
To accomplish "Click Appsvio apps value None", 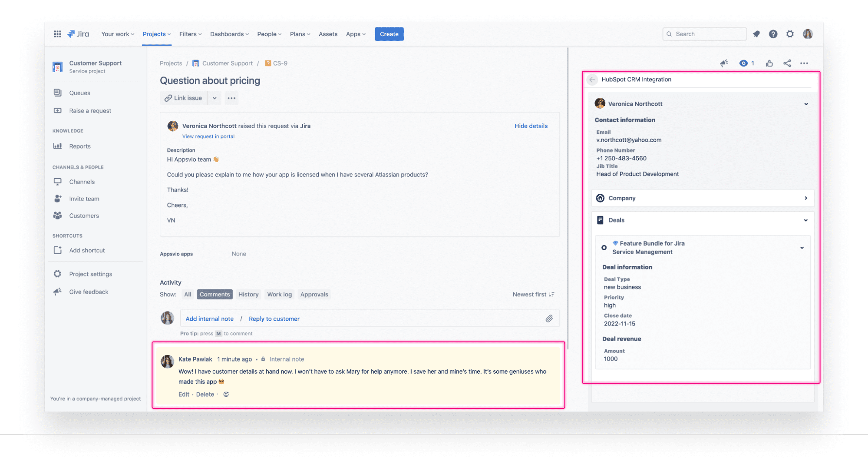I will (239, 254).
